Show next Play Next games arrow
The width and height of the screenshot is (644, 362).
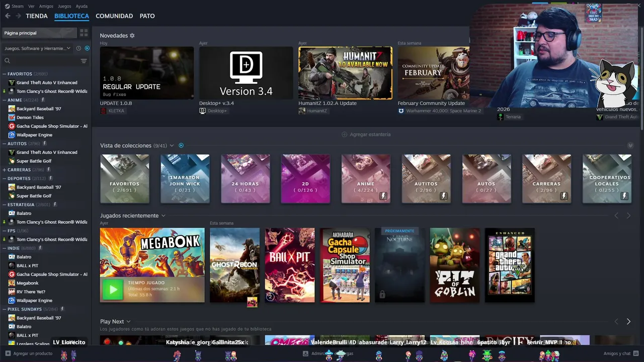pos(628,321)
